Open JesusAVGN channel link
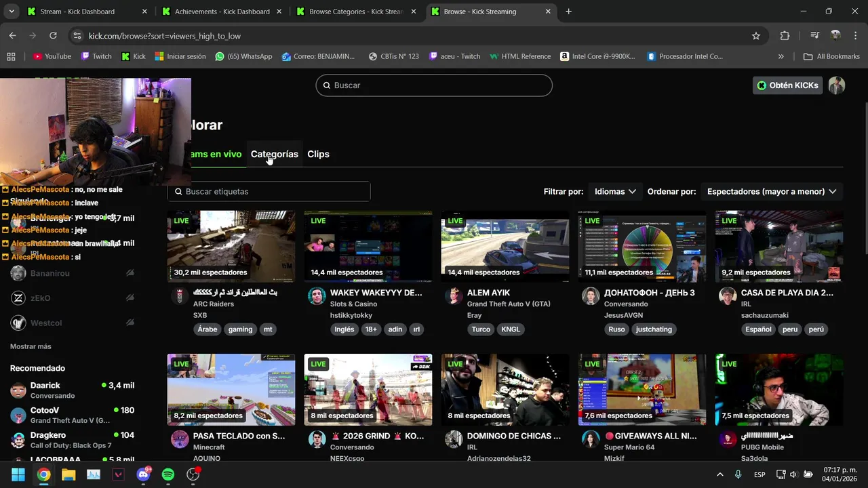Image resolution: width=868 pixels, height=488 pixels. [627, 315]
